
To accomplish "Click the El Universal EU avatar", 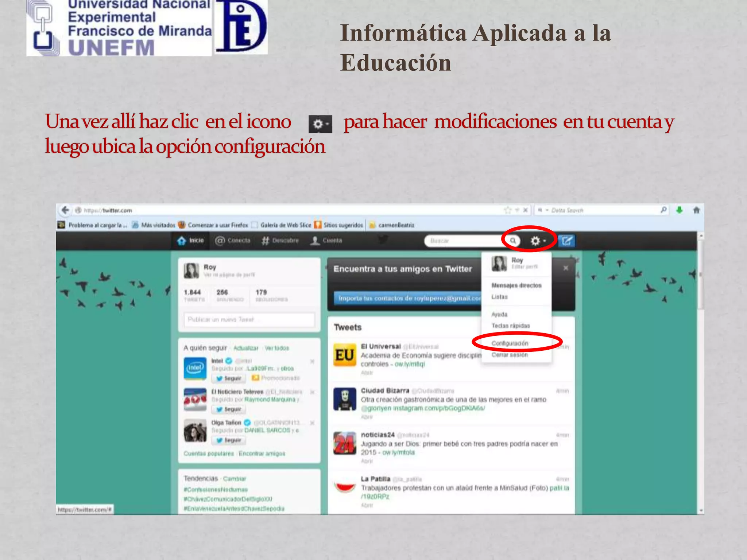I will point(345,355).
